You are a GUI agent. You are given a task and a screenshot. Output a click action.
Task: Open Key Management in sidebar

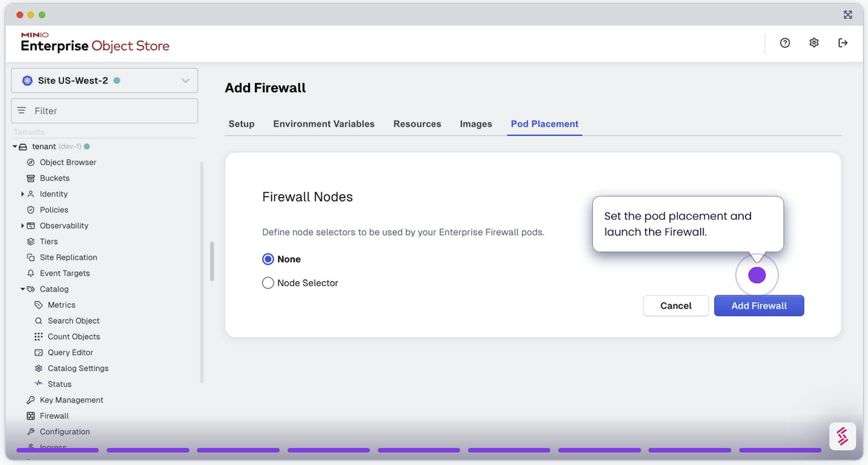point(71,400)
